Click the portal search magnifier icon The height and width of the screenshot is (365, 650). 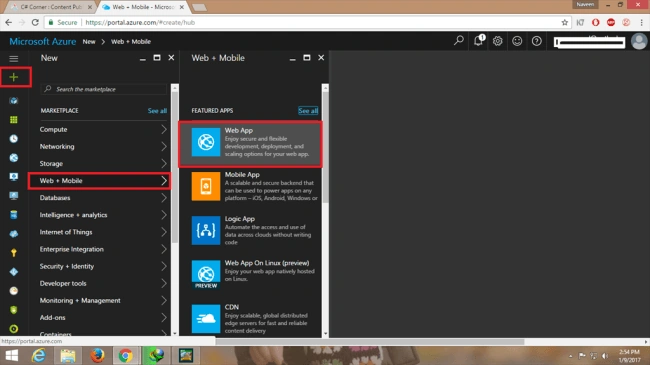coord(458,41)
